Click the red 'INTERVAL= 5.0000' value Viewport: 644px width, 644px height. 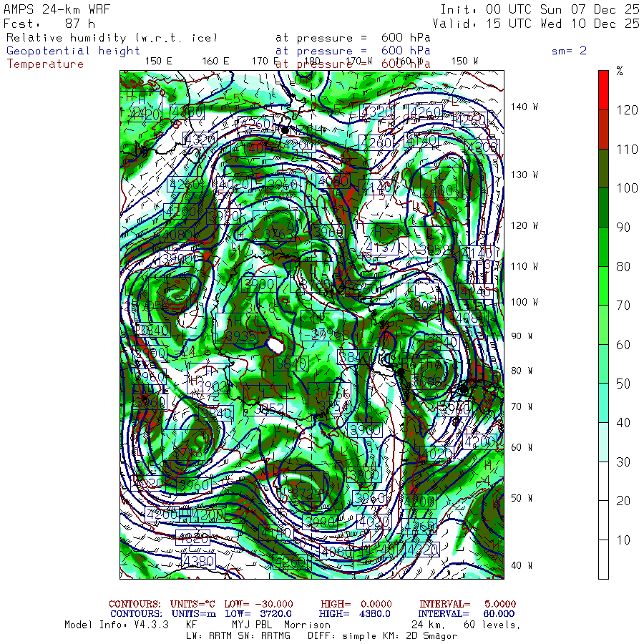click(x=467, y=604)
